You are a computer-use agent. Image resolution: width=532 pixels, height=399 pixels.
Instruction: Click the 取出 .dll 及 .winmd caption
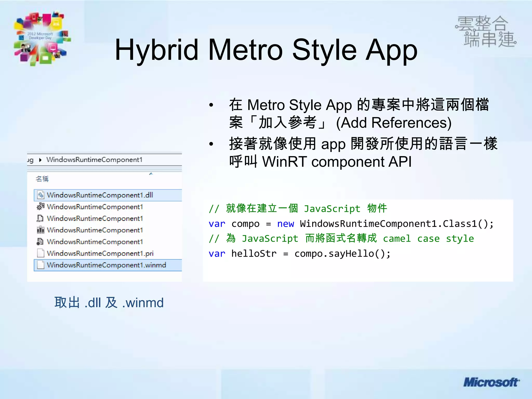click(109, 303)
